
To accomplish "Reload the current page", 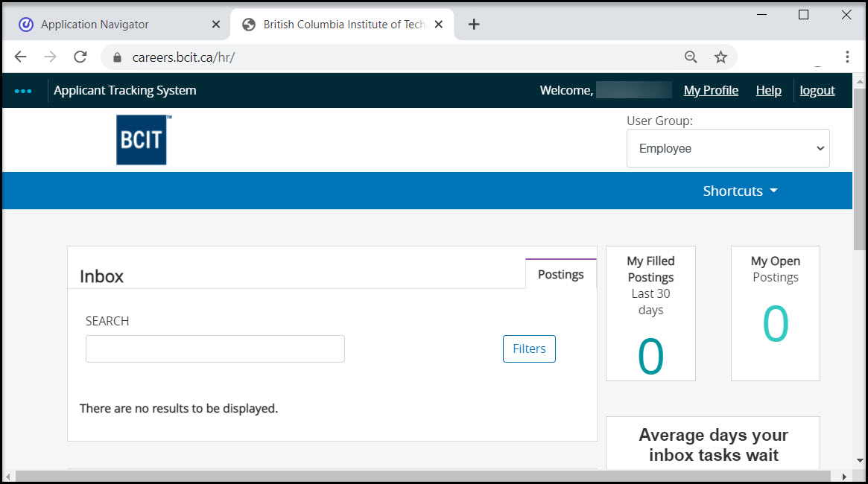I will coord(80,57).
